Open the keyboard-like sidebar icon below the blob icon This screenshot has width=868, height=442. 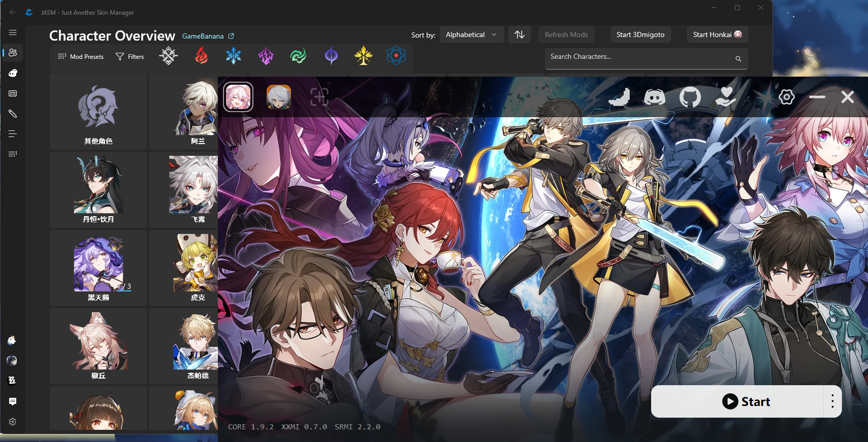point(13,93)
